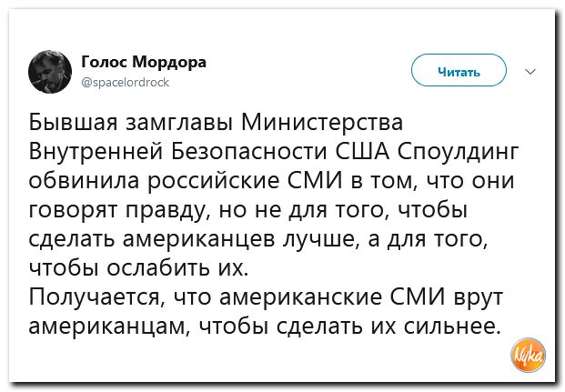Click the word Бывшая starting the tweet
This screenshot has height=392, width=565.
(73, 122)
